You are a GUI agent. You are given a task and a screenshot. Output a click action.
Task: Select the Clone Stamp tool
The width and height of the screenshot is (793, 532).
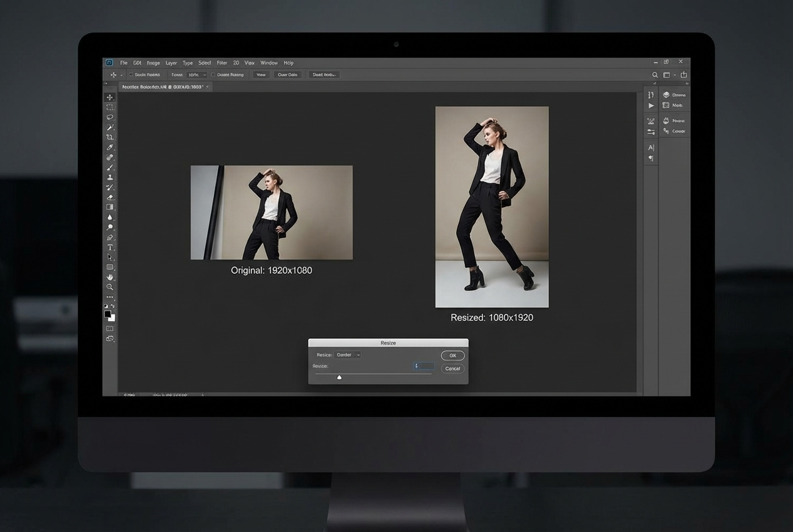[110, 178]
